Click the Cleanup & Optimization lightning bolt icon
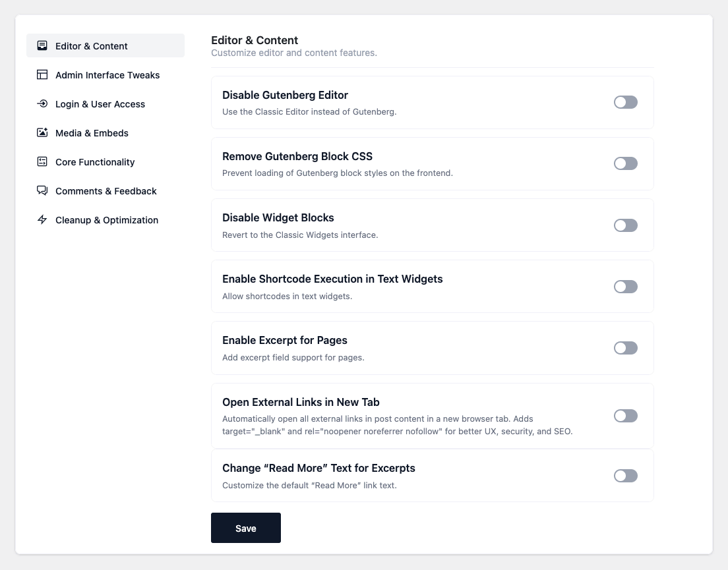This screenshot has height=570, width=728. click(42, 220)
